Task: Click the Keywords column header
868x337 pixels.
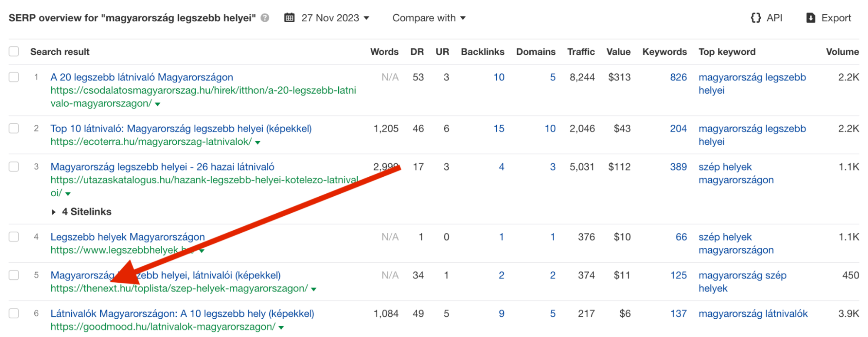Action: click(x=664, y=52)
